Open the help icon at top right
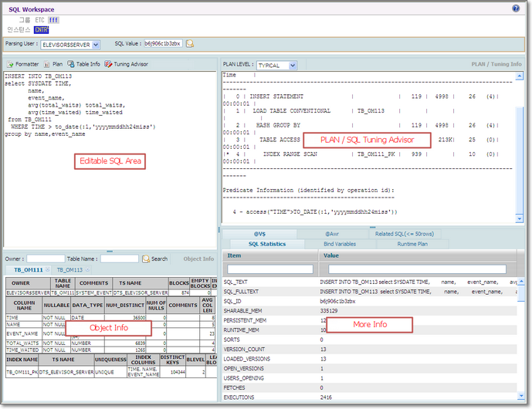 pyautogui.click(x=515, y=8)
